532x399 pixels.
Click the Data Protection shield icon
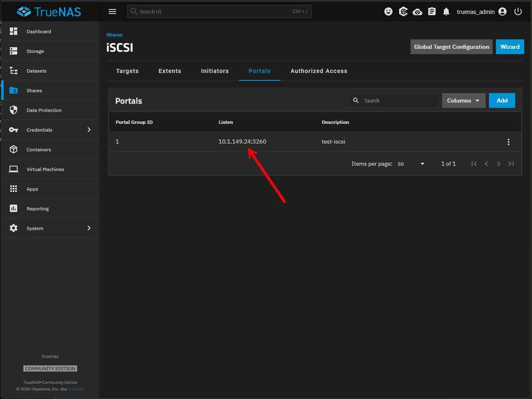click(x=14, y=110)
